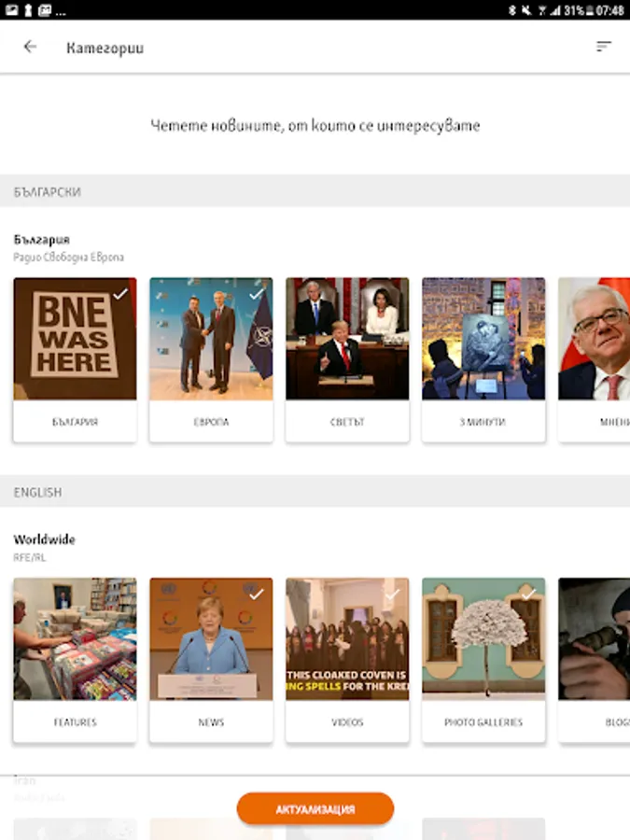Viewport: 630px width, 840px height.
Task: Toggle the News category checkmark
Action: [x=257, y=594]
